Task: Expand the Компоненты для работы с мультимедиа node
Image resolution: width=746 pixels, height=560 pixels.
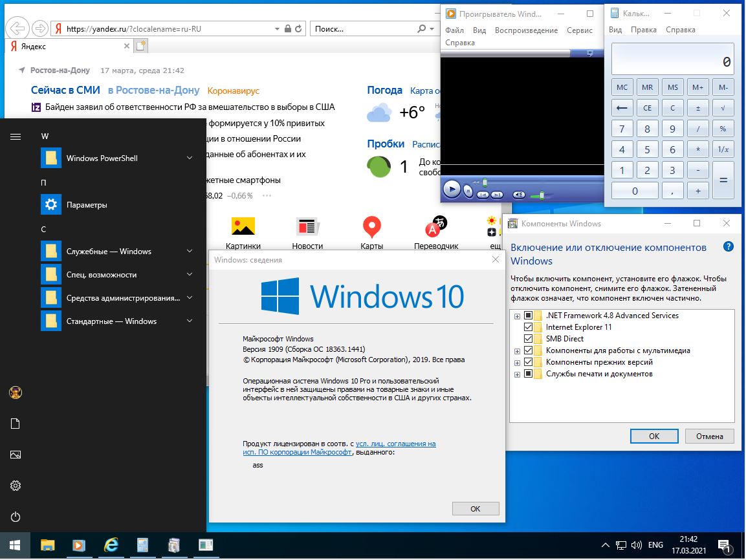Action: [517, 351]
